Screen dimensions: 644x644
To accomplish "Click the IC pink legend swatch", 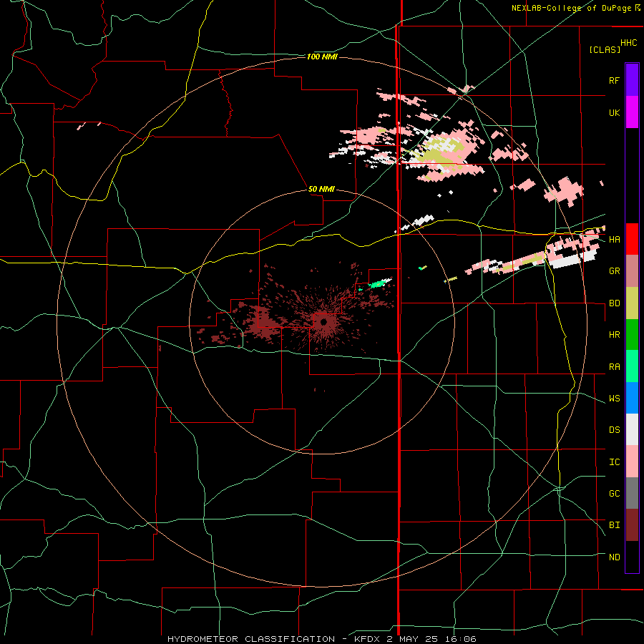I will pyautogui.click(x=632, y=462).
